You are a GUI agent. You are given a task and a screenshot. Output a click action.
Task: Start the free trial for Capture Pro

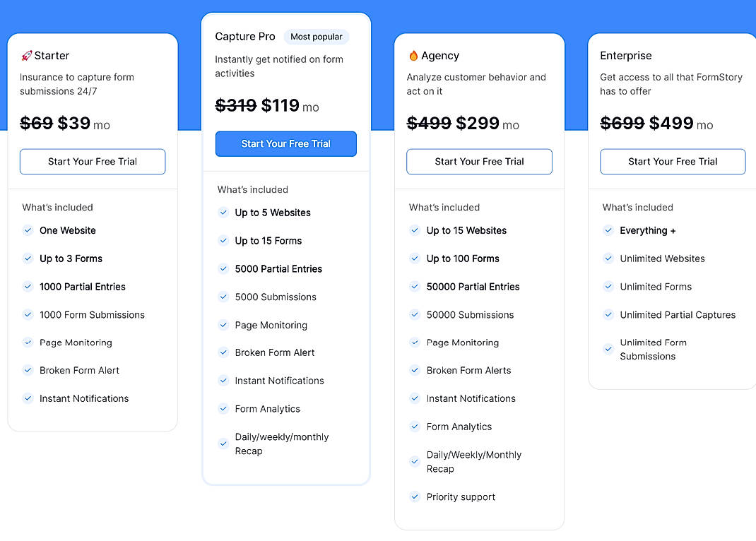click(285, 143)
